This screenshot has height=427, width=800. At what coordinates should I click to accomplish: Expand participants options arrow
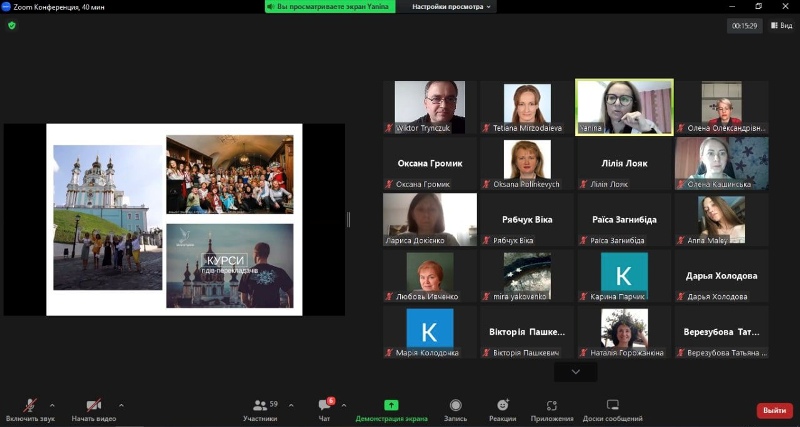click(291, 406)
